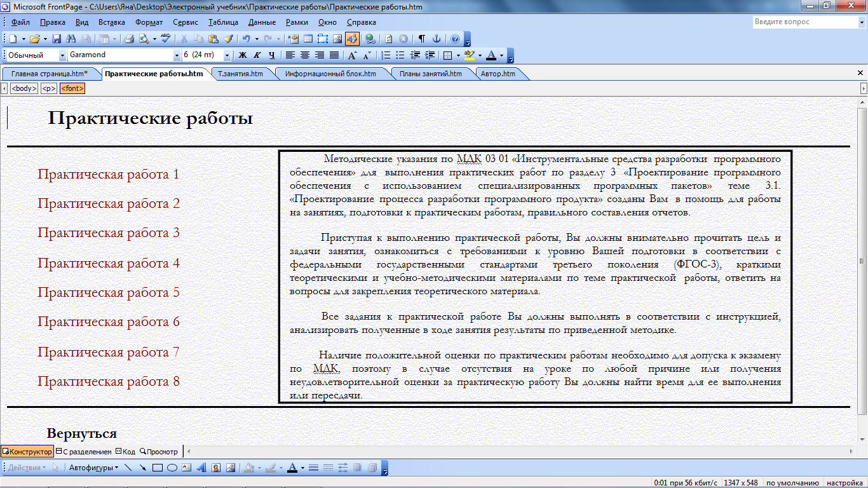Switch to the Просмотр view
Image resolution: width=868 pixels, height=488 pixels.
pyautogui.click(x=159, y=452)
